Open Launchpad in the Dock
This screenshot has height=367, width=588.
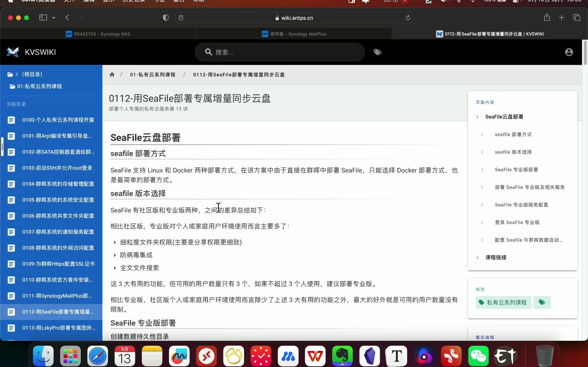[70, 356]
